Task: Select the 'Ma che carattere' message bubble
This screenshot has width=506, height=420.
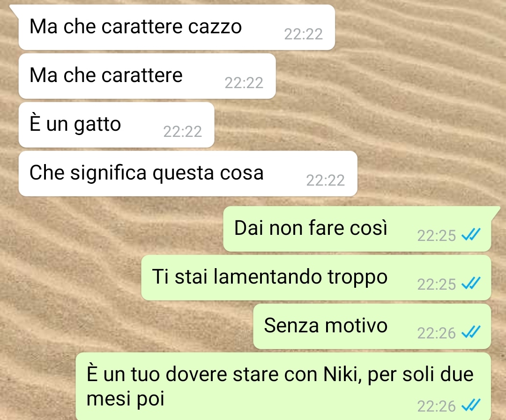Action: pyautogui.click(x=147, y=76)
